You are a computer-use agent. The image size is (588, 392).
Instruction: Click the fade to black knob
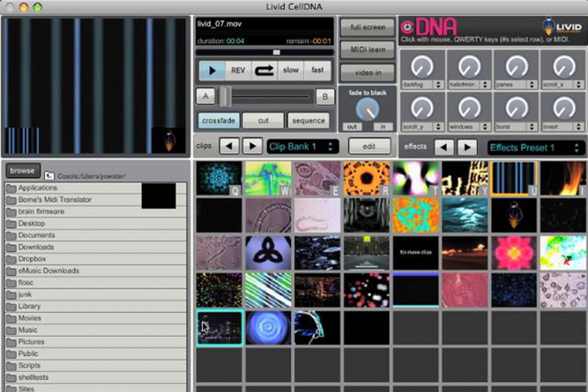(367, 109)
